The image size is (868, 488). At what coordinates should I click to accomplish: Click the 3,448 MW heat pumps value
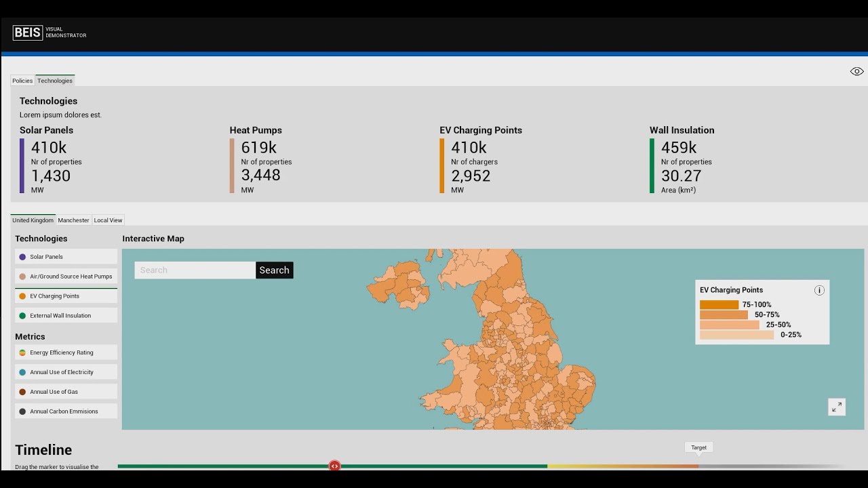pyautogui.click(x=260, y=175)
